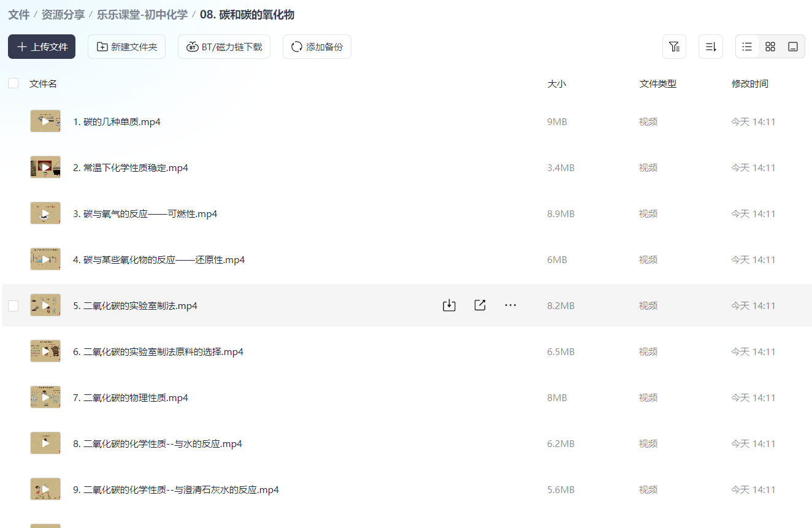
Task: Open thumbnail of 碳的几种单质.mp4
Action: [x=45, y=121]
